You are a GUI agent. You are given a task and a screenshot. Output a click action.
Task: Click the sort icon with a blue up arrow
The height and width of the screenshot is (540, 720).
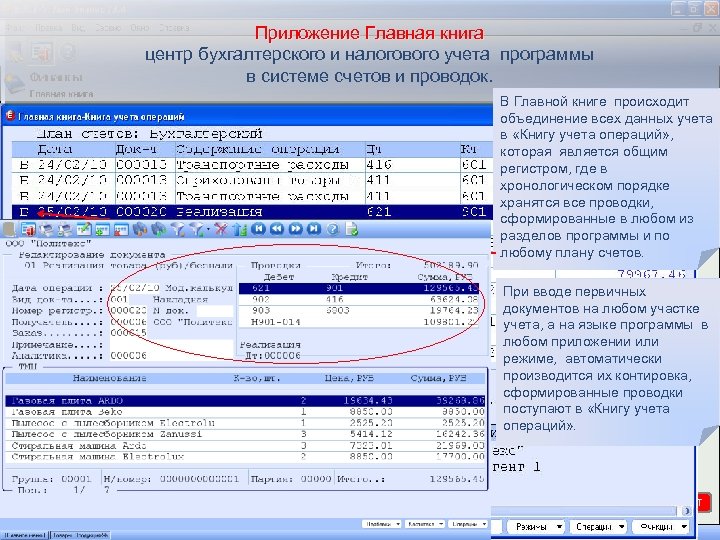(x=240, y=229)
